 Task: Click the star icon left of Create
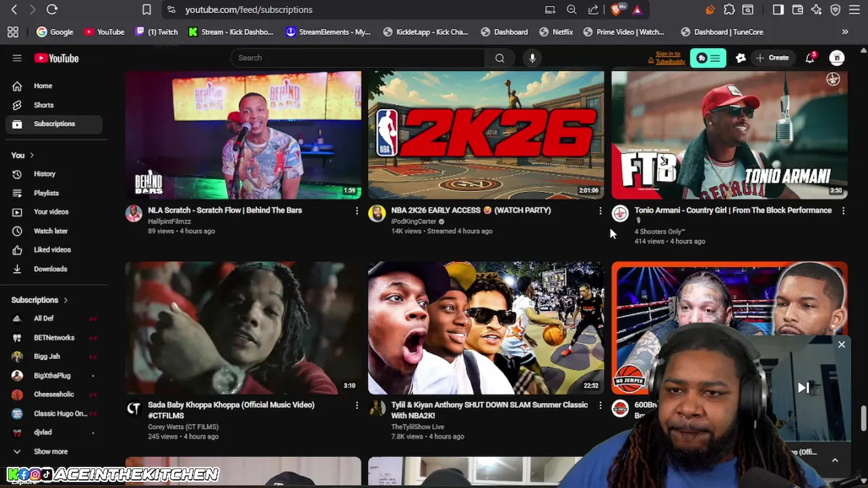click(x=741, y=58)
